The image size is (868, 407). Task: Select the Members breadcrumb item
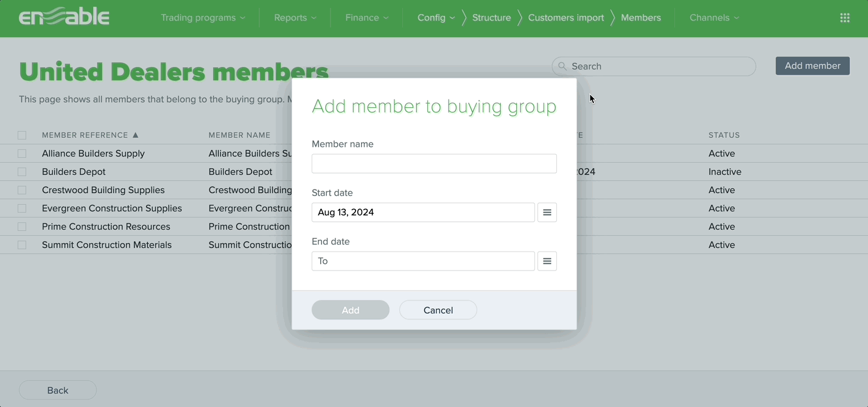coord(641,18)
